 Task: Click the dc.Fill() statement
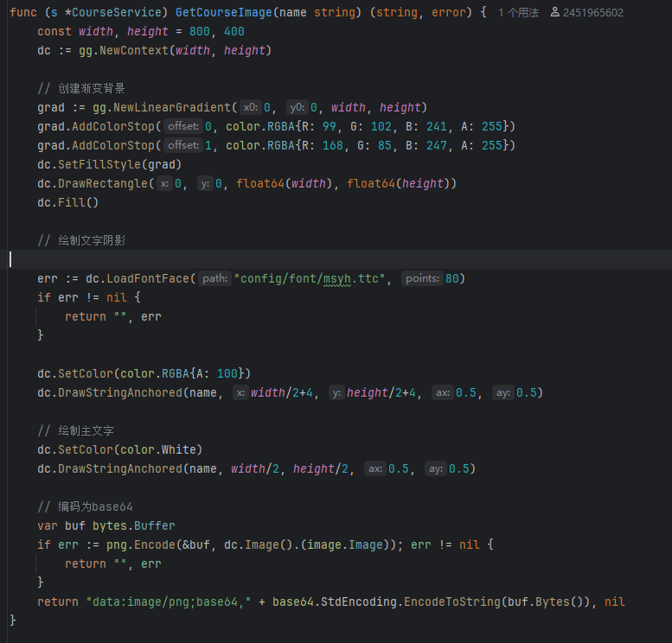pyautogui.click(x=67, y=202)
